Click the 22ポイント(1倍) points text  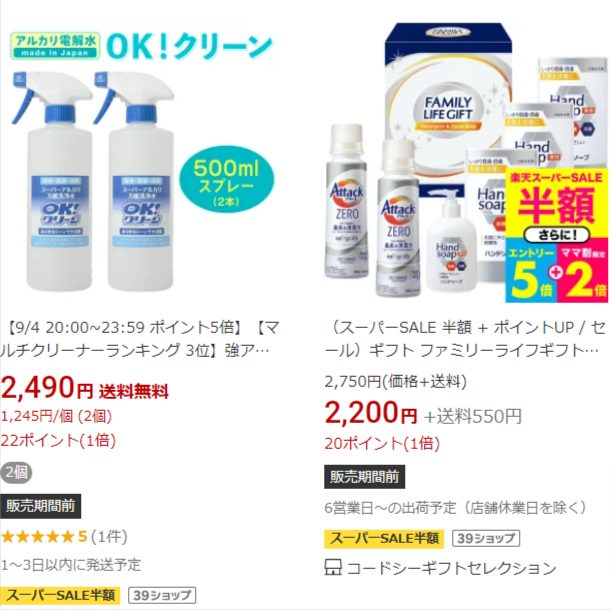point(58,441)
